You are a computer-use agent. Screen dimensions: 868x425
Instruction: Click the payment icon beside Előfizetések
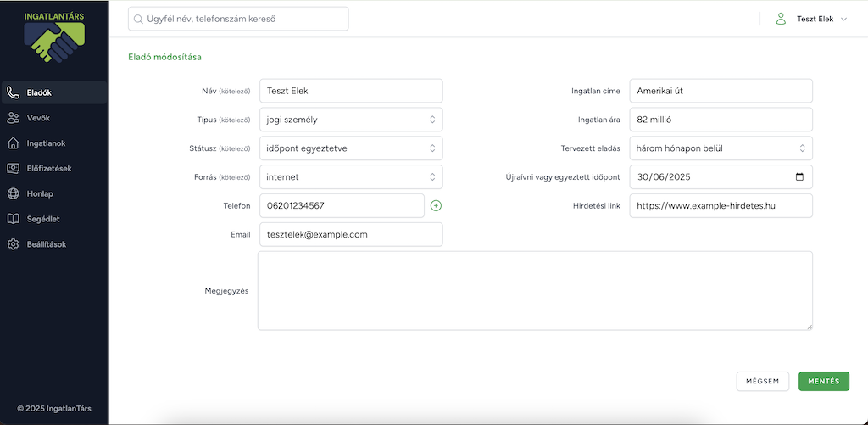14,169
